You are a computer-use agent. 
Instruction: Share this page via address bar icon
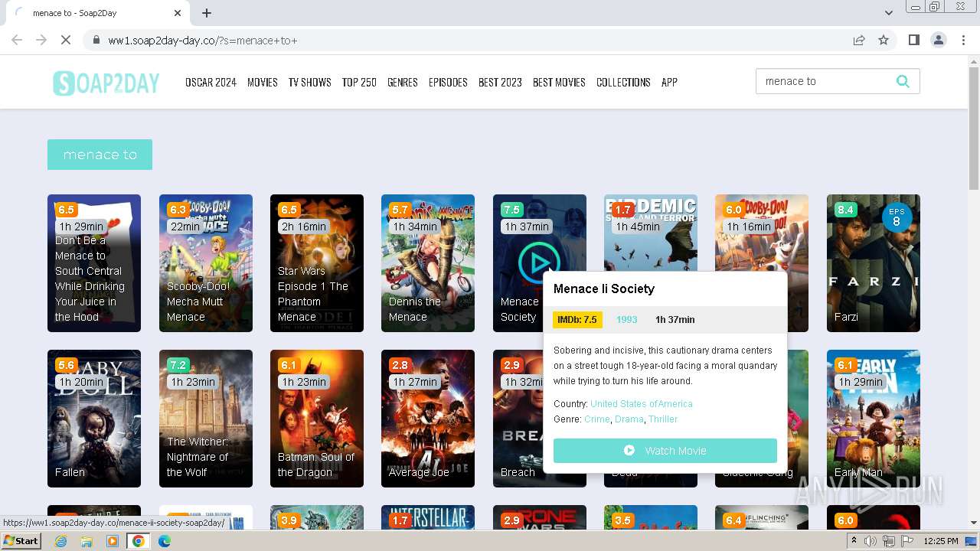click(x=859, y=40)
